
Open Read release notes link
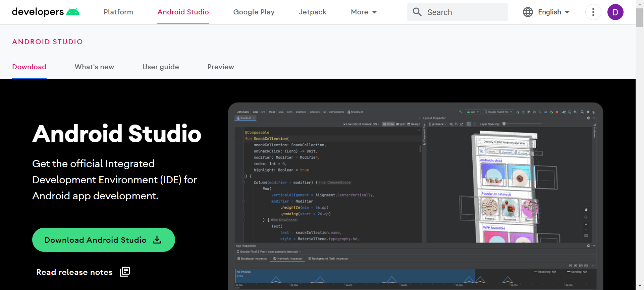pyautogui.click(x=74, y=272)
